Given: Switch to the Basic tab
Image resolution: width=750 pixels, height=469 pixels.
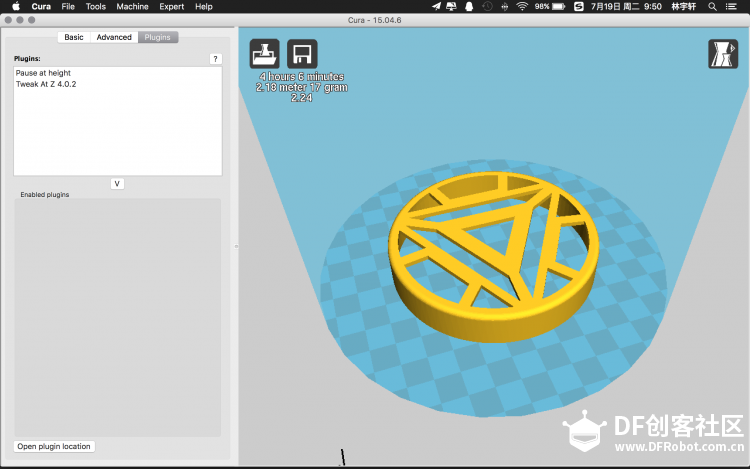Looking at the screenshot, I should click(x=74, y=37).
